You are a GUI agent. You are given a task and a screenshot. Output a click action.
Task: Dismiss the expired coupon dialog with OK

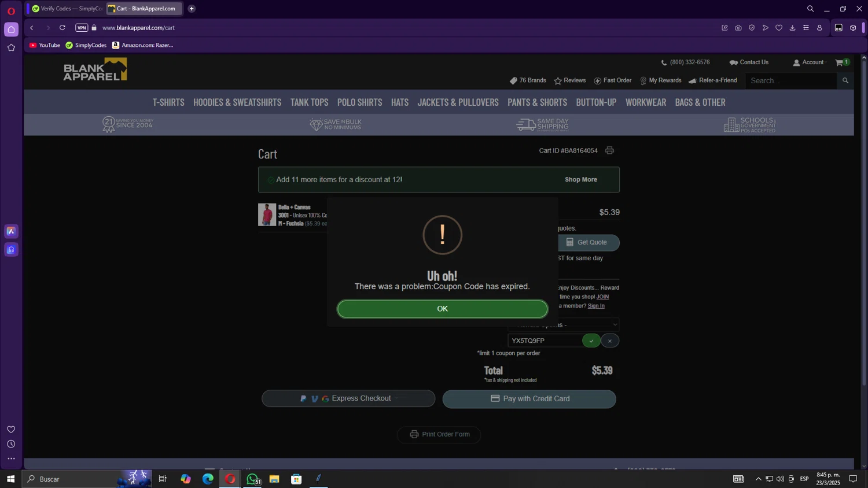coord(442,309)
